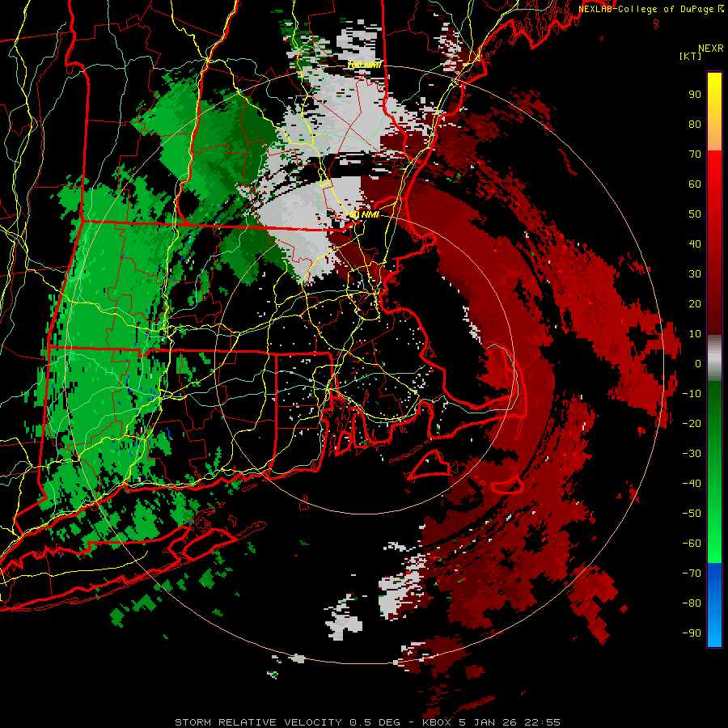The height and width of the screenshot is (728, 728).
Task: Click the NEXR label above the scale
Action: (x=711, y=49)
